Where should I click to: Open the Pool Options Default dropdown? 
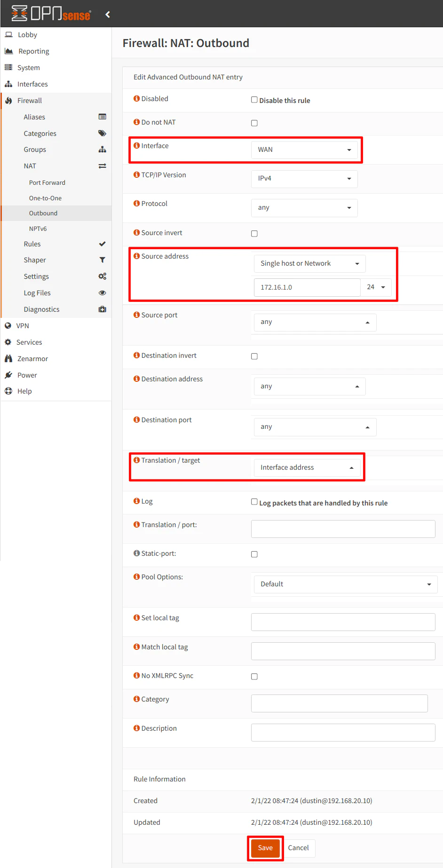pyautogui.click(x=346, y=584)
